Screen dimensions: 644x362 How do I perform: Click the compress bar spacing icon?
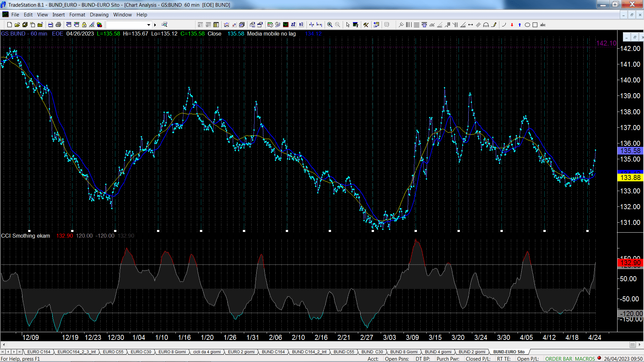coord(312,25)
